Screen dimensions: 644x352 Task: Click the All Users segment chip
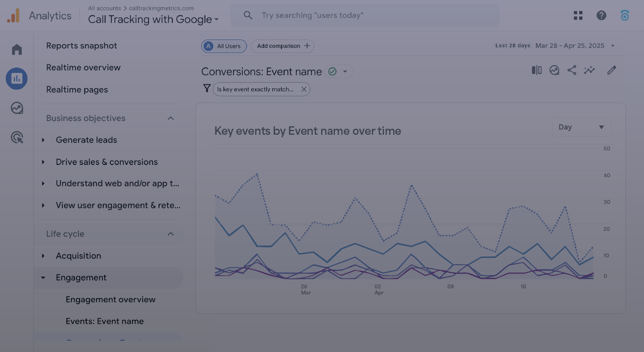point(224,46)
